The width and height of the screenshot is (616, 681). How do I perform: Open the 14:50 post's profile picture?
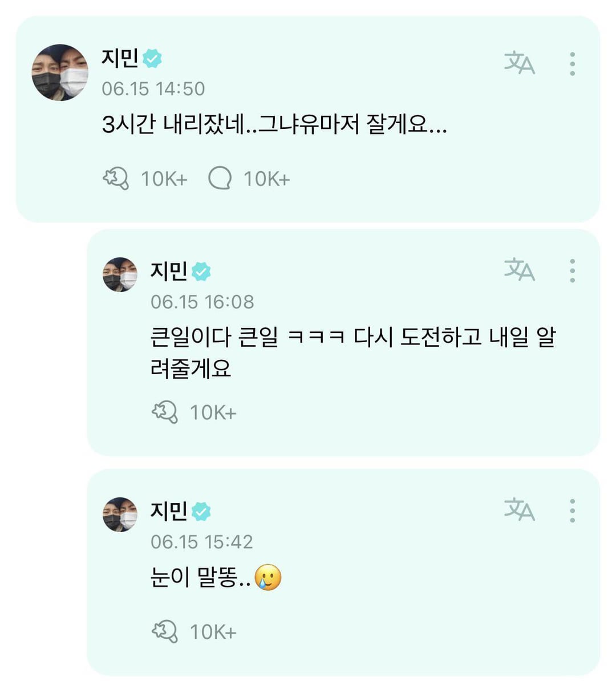(60, 72)
